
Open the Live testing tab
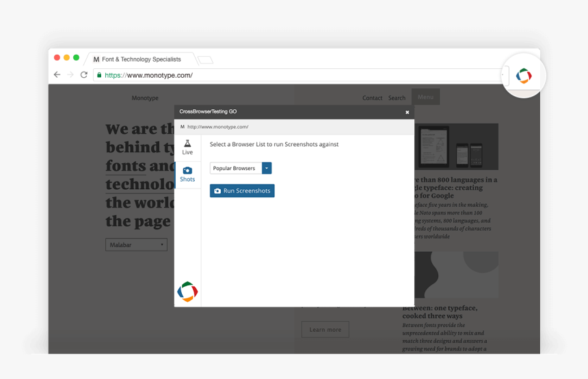pyautogui.click(x=187, y=148)
